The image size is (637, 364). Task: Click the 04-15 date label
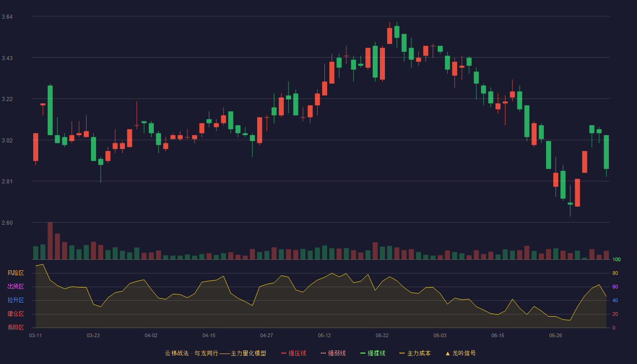pos(209,335)
